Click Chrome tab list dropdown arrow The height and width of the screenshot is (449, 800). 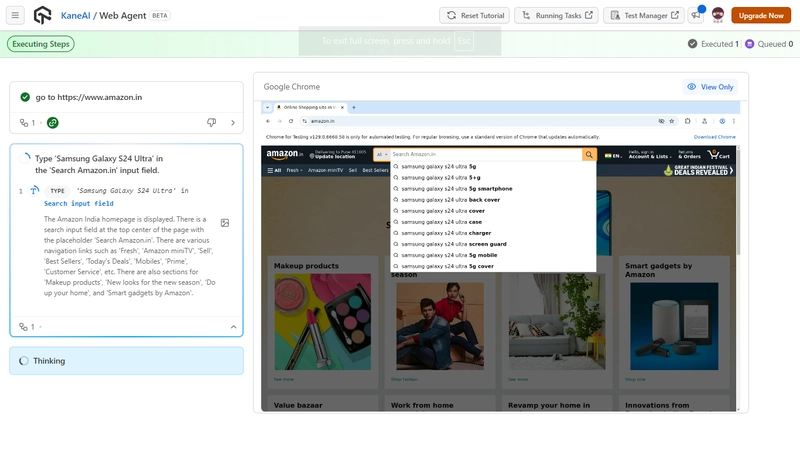tap(267, 107)
